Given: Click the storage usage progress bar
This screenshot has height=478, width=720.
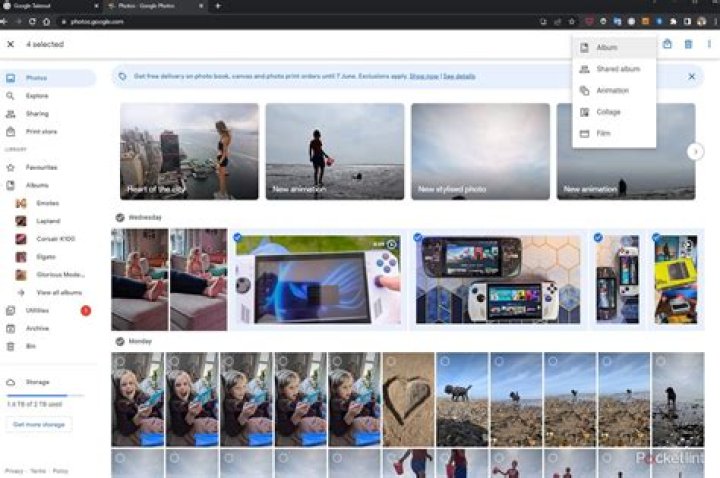Looking at the screenshot, I should pyautogui.click(x=45, y=396).
